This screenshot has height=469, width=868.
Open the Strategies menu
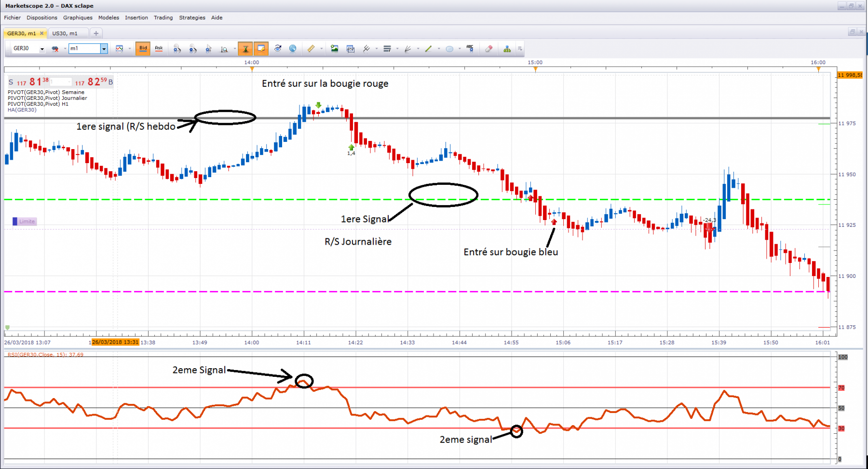coord(192,18)
